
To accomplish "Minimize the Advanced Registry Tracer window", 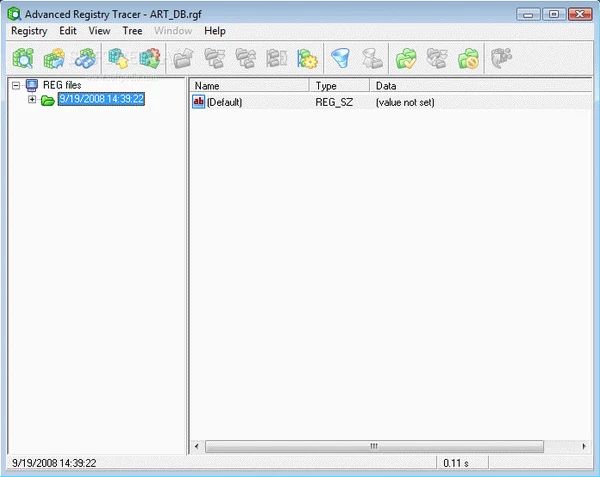I will pos(528,15).
